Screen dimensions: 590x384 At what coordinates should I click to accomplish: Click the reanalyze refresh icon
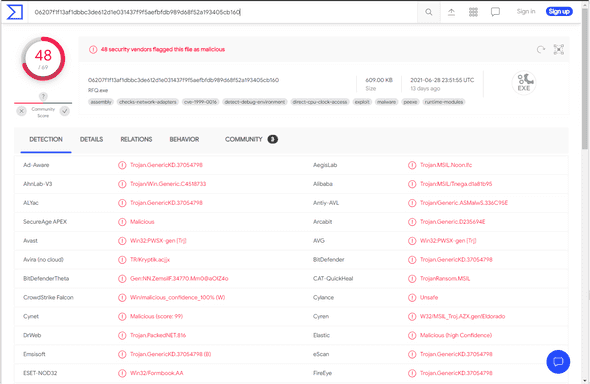click(x=541, y=49)
